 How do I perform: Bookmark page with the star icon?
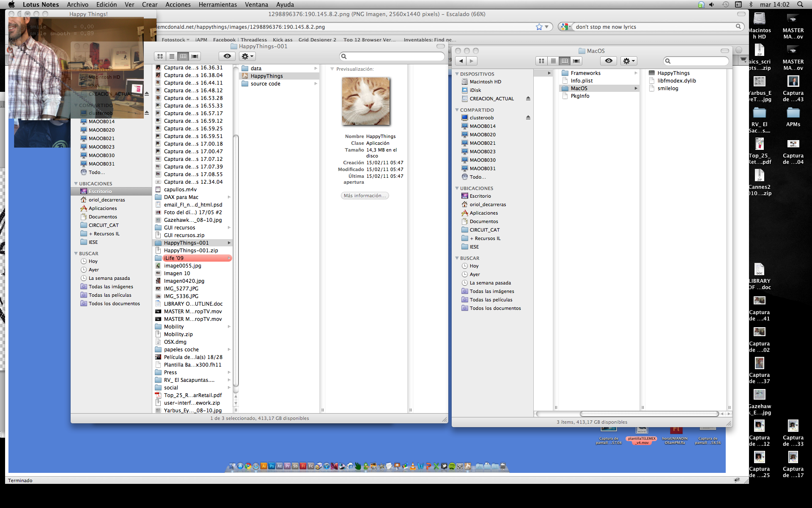[539, 27]
